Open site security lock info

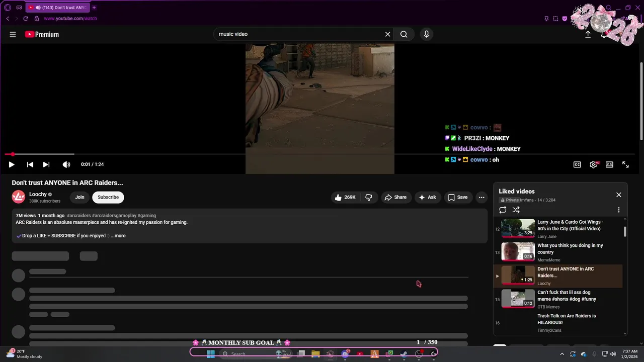pos(36,19)
